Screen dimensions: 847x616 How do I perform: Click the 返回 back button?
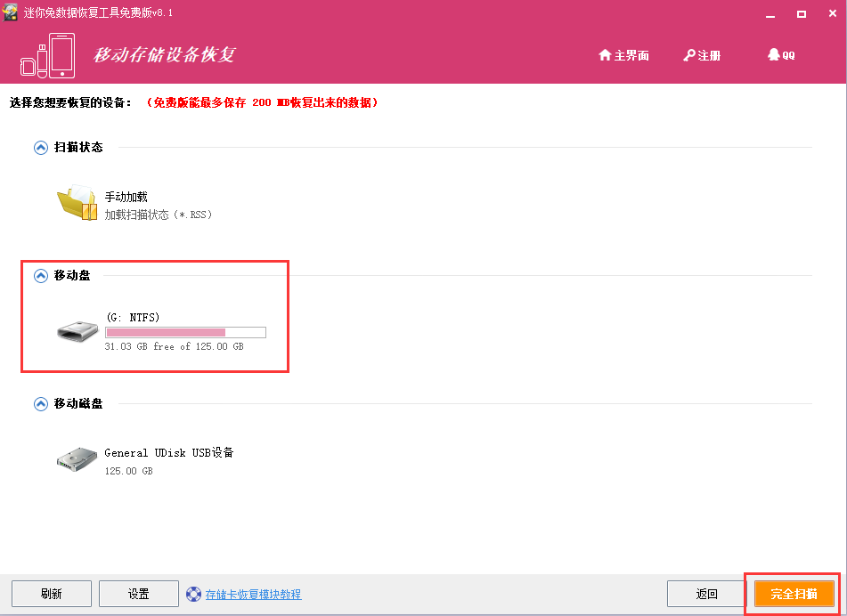[706, 594]
